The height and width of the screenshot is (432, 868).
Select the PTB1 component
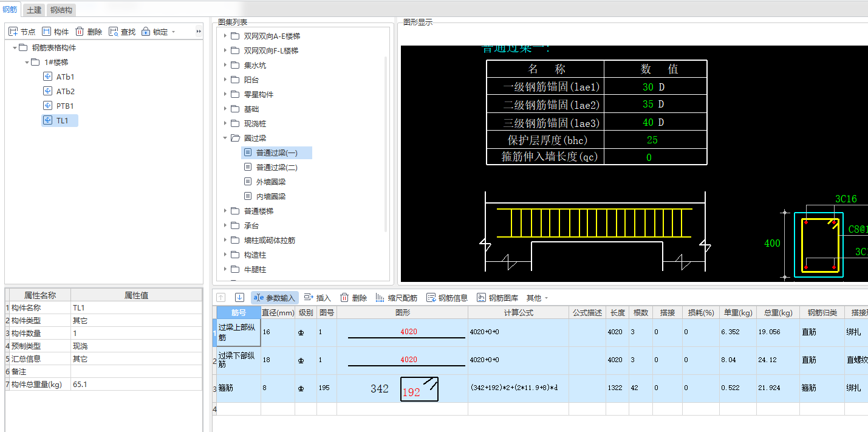click(65, 106)
